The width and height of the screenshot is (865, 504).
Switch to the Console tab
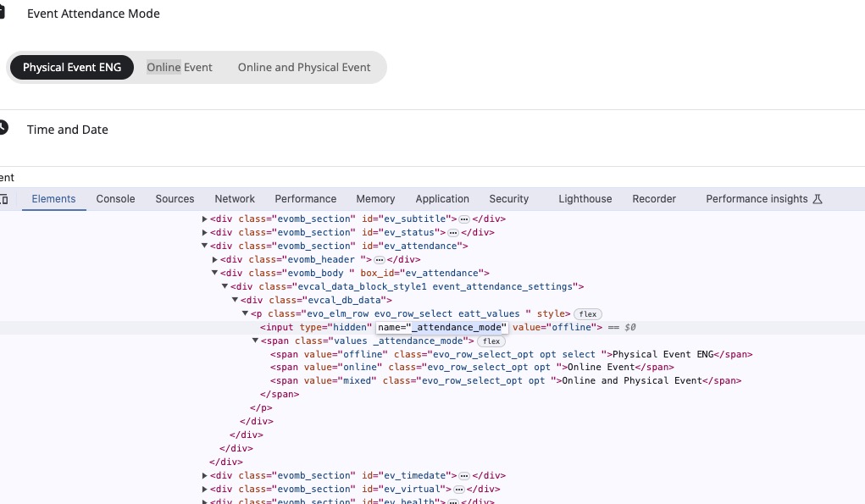point(115,199)
